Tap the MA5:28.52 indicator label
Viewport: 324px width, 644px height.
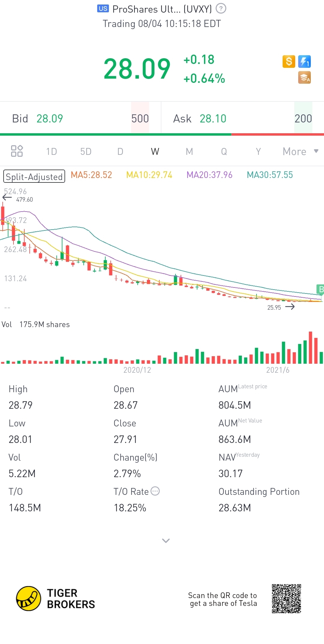(x=91, y=175)
